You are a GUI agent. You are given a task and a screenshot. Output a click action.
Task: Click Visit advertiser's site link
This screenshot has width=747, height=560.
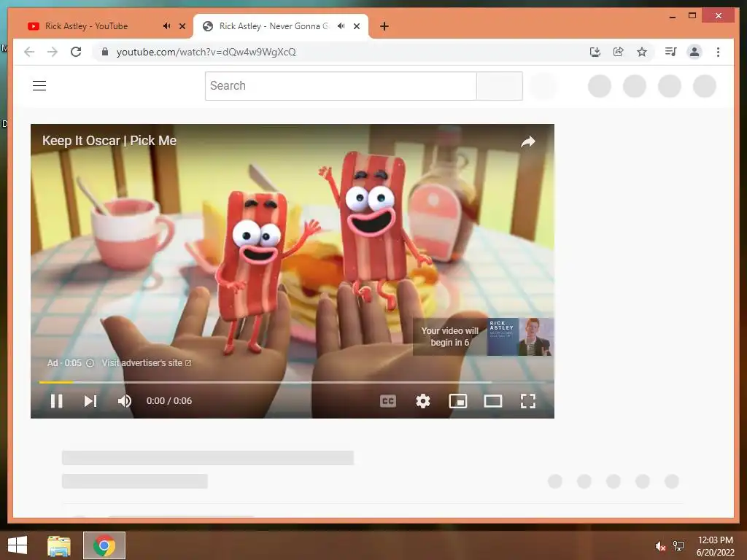coord(146,363)
